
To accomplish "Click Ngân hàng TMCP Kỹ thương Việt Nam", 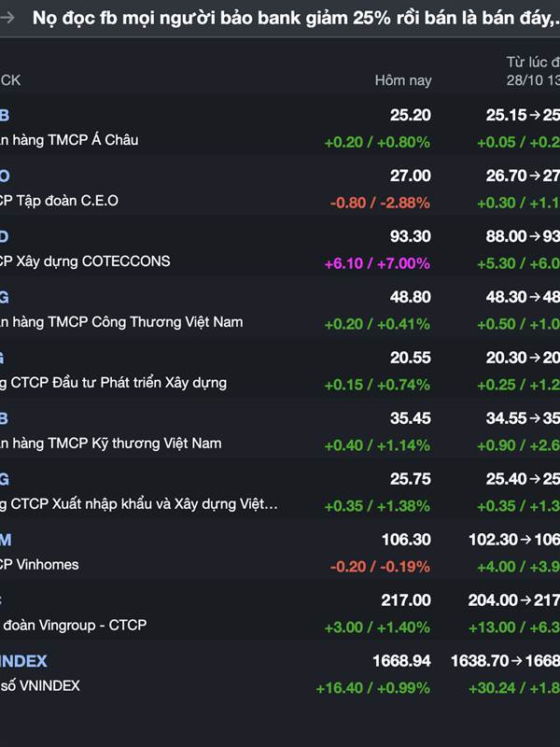I will click(111, 444).
